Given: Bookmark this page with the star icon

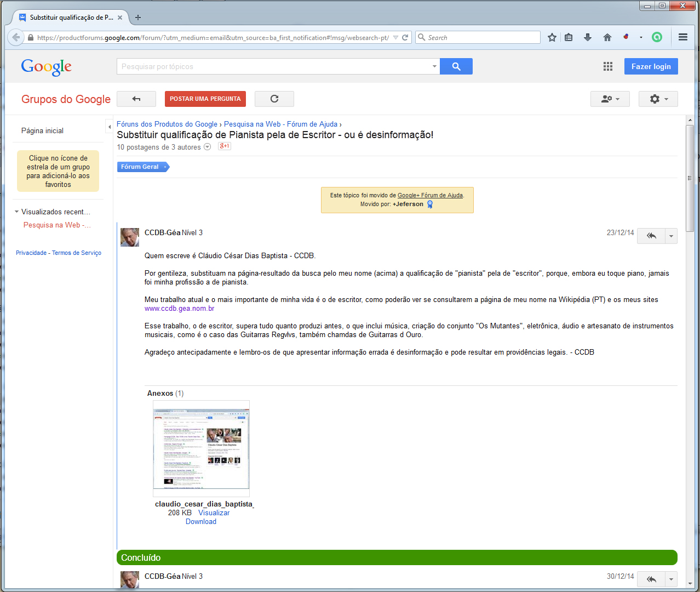Looking at the screenshot, I should pyautogui.click(x=552, y=37).
